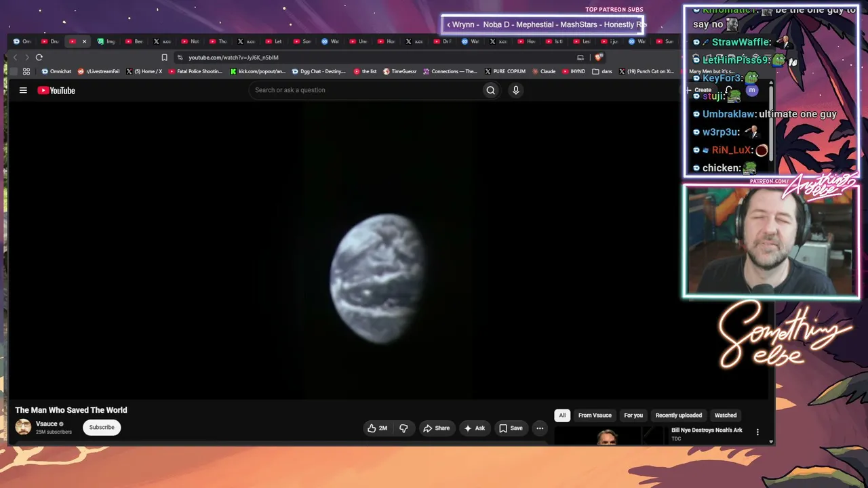Open the kick.com/popout bookmark
The height and width of the screenshot is (488, 868).
(258, 71)
